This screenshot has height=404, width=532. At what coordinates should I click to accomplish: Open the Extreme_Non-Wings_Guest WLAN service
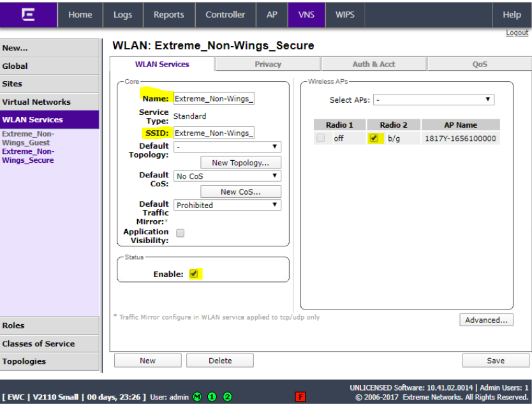point(28,138)
